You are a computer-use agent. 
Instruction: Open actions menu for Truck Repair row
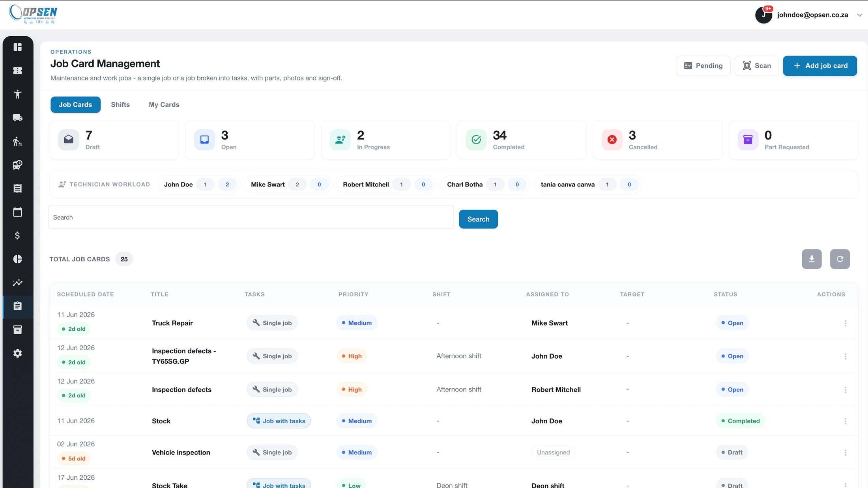(x=846, y=323)
